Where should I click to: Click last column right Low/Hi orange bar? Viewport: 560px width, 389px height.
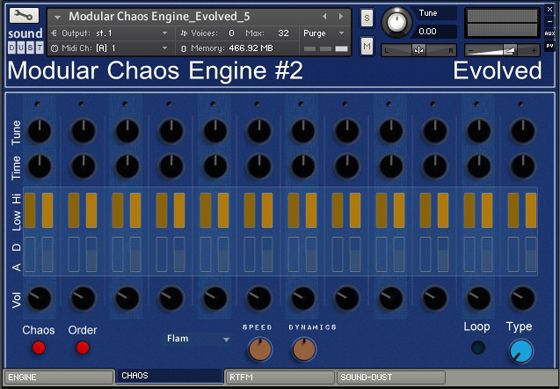point(531,210)
